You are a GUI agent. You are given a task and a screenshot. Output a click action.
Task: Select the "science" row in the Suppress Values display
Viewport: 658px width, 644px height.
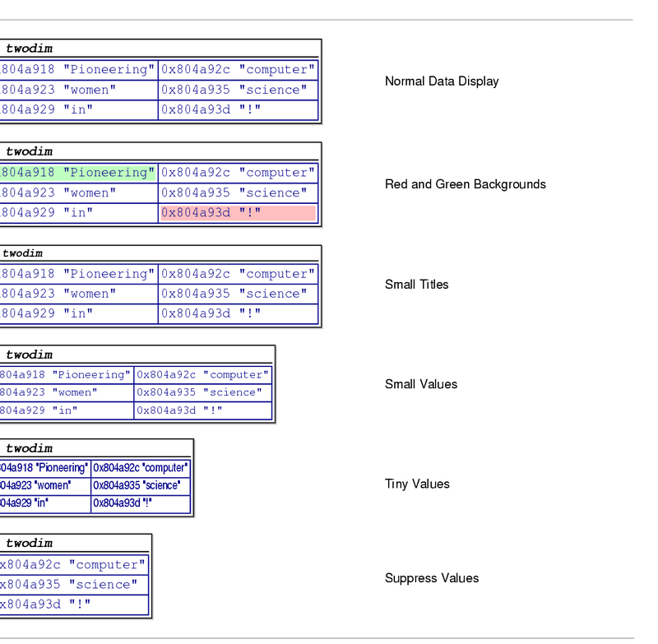(74, 585)
